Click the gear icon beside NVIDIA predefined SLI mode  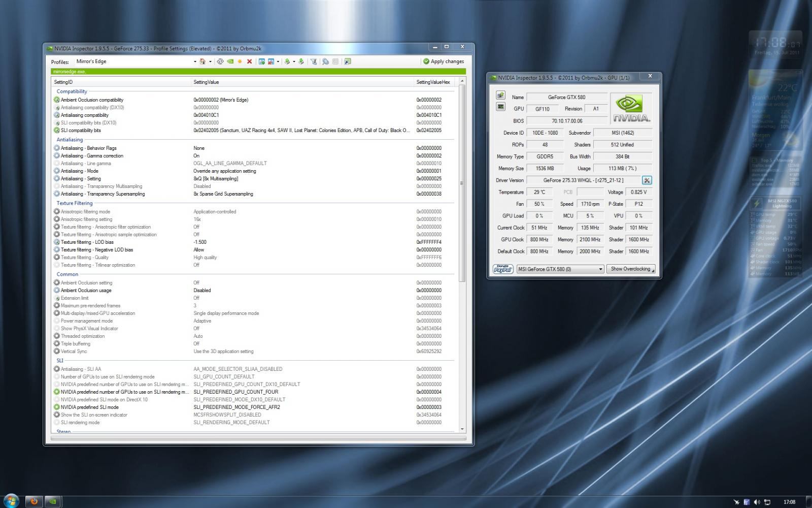click(57, 407)
